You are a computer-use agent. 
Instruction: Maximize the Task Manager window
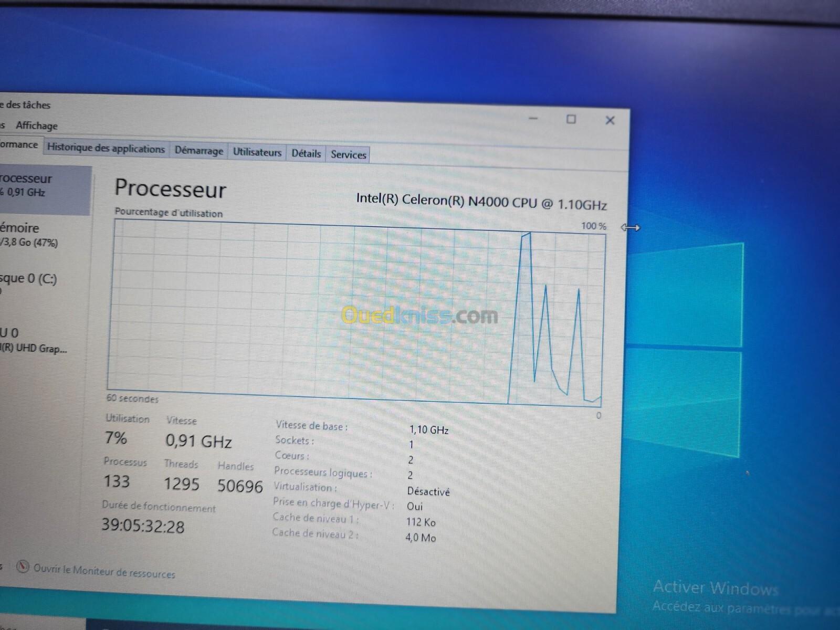(x=571, y=119)
